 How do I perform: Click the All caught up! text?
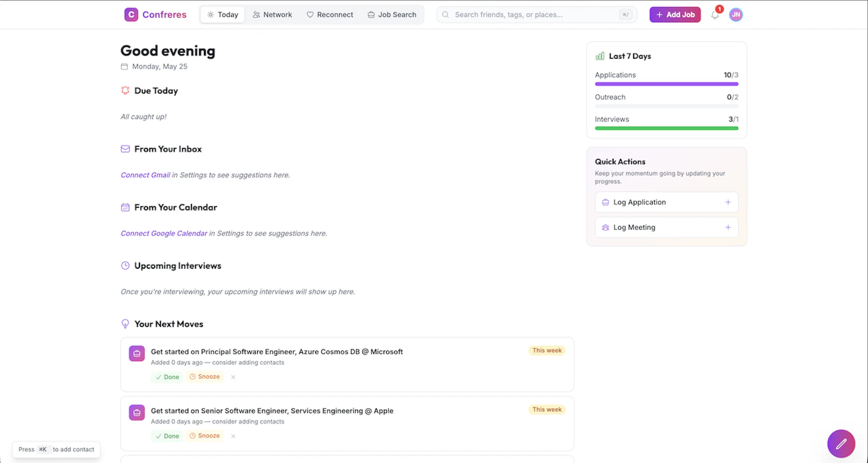coord(143,117)
